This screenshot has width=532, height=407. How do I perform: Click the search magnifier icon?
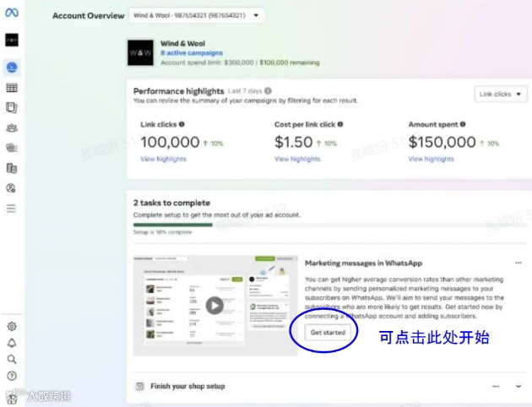tap(12, 359)
